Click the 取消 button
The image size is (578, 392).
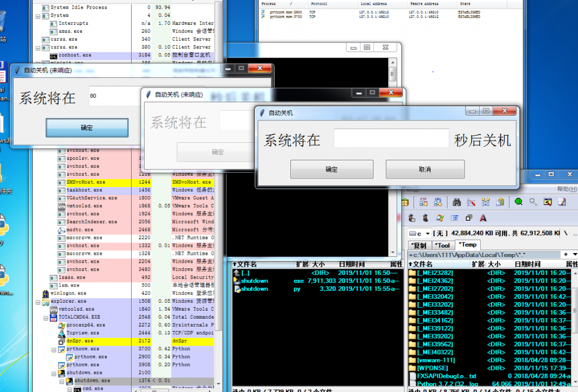(425, 169)
